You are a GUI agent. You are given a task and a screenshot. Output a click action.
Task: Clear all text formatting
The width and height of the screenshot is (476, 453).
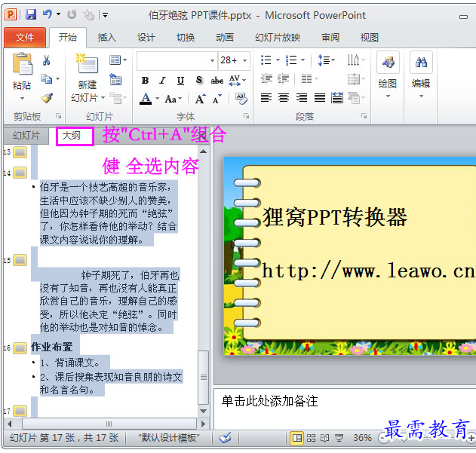[241, 98]
